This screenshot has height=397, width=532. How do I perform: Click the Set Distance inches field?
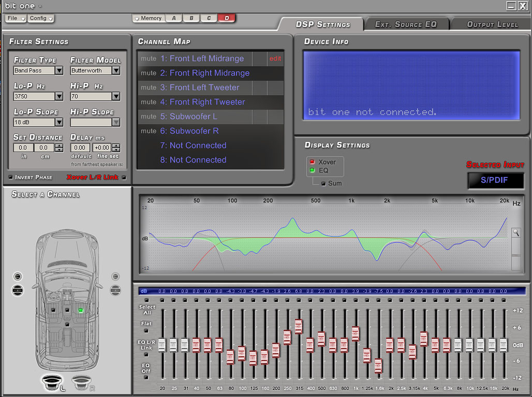(23, 148)
